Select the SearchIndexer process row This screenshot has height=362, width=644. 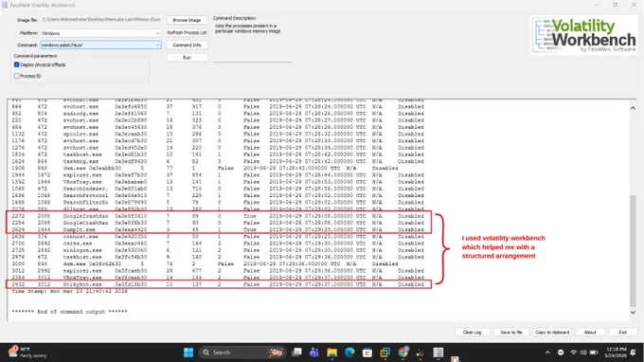[x=218, y=189]
